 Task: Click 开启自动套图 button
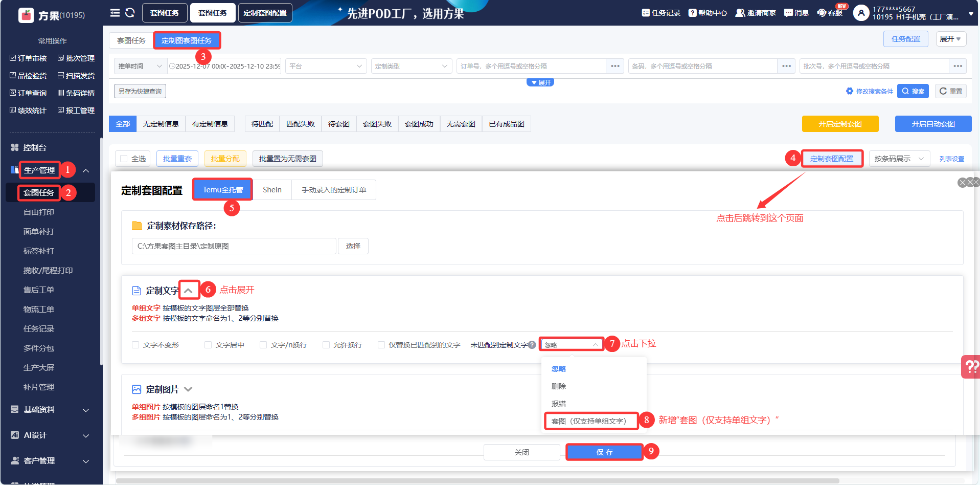(x=933, y=124)
